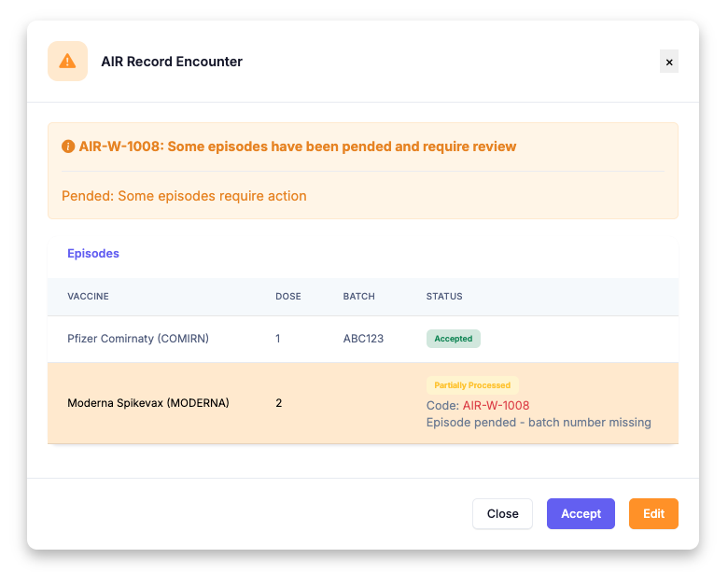Click the Accept button

(581, 513)
